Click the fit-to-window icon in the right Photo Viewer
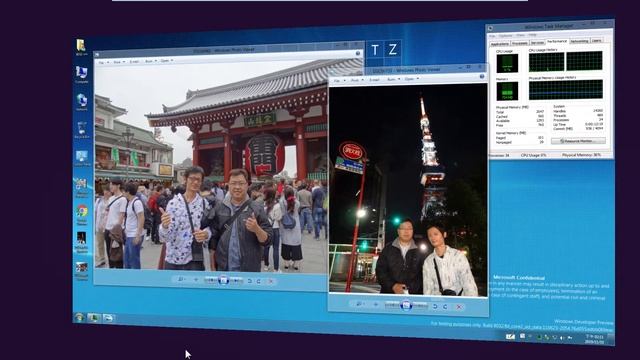The height and width of the screenshot is (360, 640). click(x=376, y=304)
